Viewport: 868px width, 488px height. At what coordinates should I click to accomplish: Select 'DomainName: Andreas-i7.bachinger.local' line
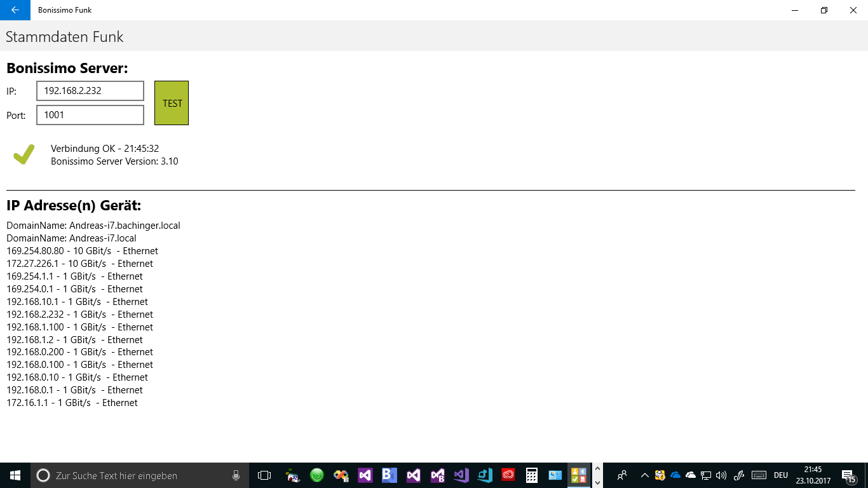coord(93,226)
